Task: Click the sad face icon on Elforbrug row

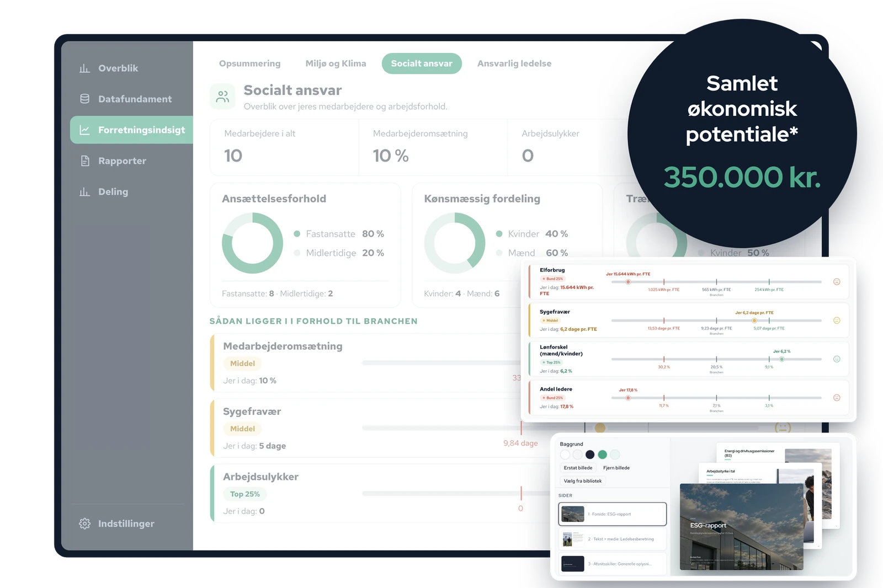Action: tap(837, 282)
